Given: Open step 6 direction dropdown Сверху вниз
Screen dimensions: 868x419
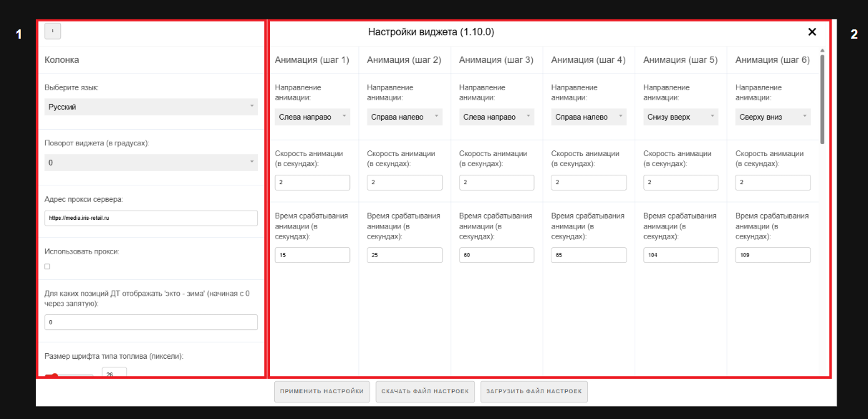Looking at the screenshot, I should click(x=772, y=117).
